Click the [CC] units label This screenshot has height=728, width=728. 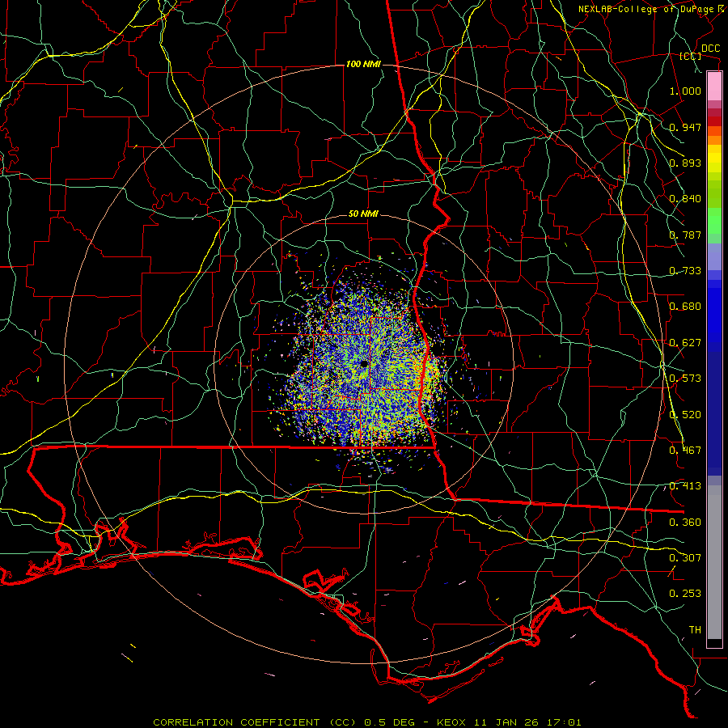point(691,56)
